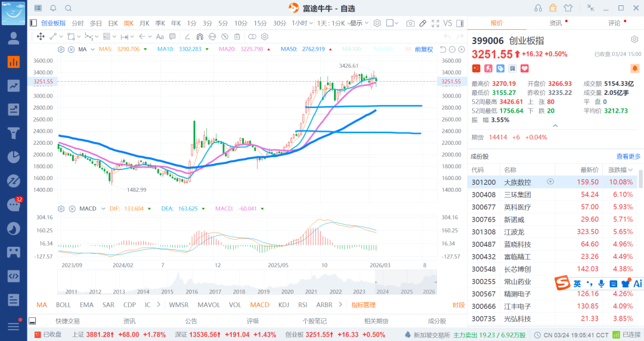Open the pie chart sidebar icon

tap(14, 157)
